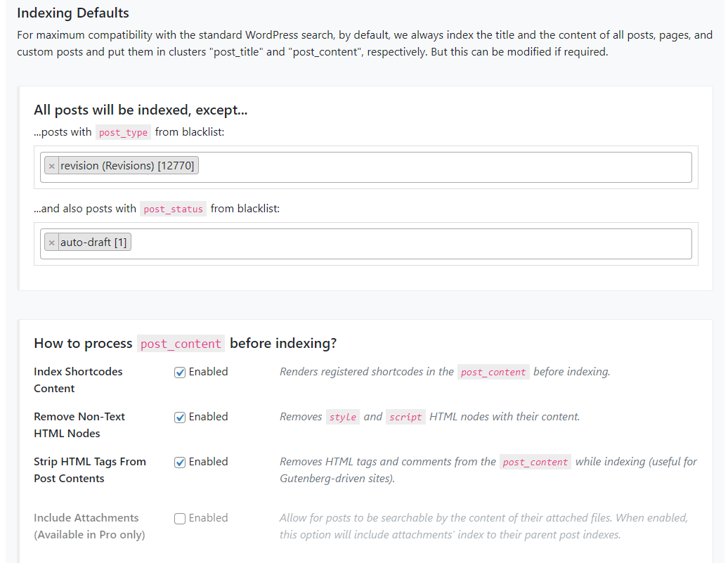Toggle Index Shortcodes Content checkbox
The height and width of the screenshot is (563, 728).
180,373
